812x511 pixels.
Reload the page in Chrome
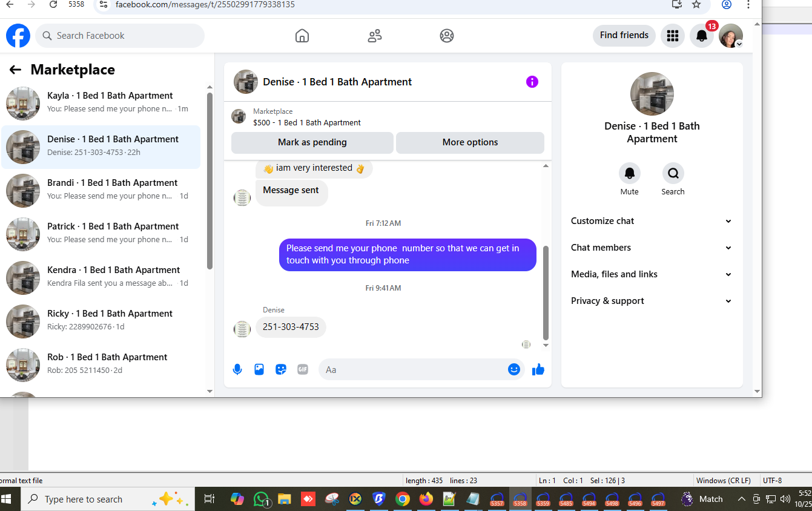[x=53, y=5]
